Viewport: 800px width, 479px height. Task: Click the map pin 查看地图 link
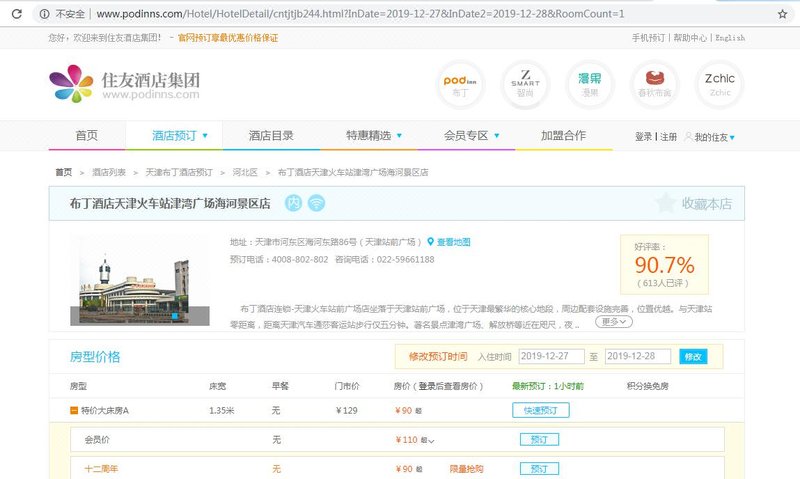pyautogui.click(x=449, y=242)
